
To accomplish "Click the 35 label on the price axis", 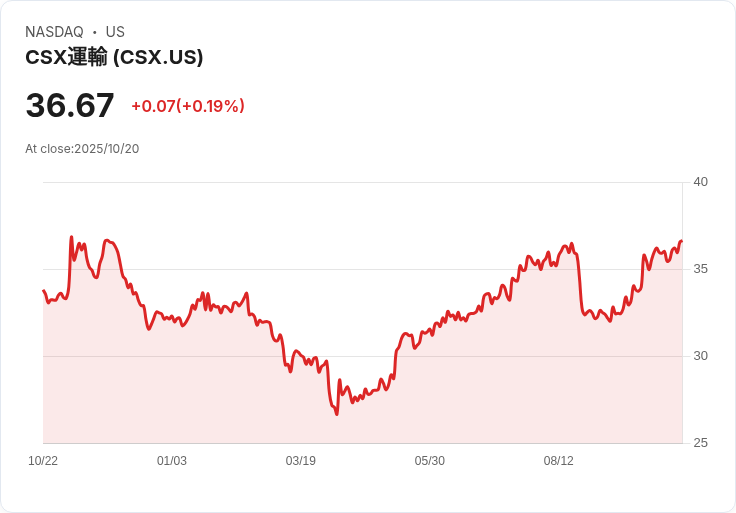I will (700, 269).
